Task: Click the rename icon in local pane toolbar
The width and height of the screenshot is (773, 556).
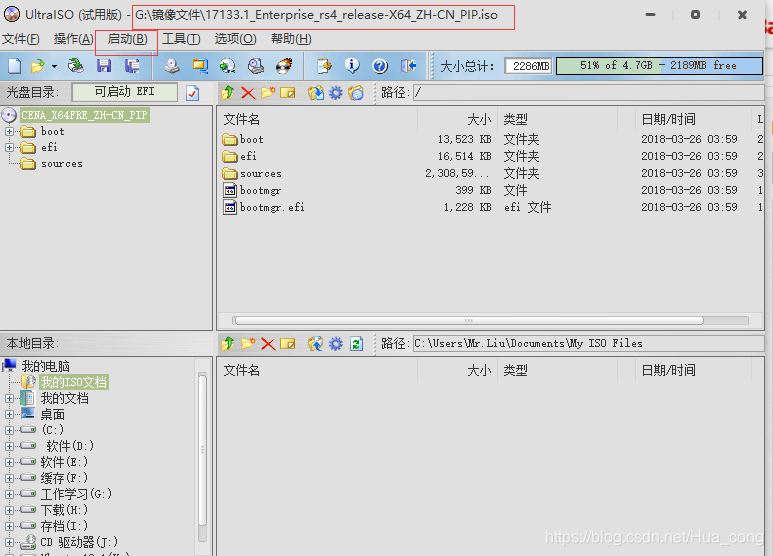Action: [x=287, y=343]
